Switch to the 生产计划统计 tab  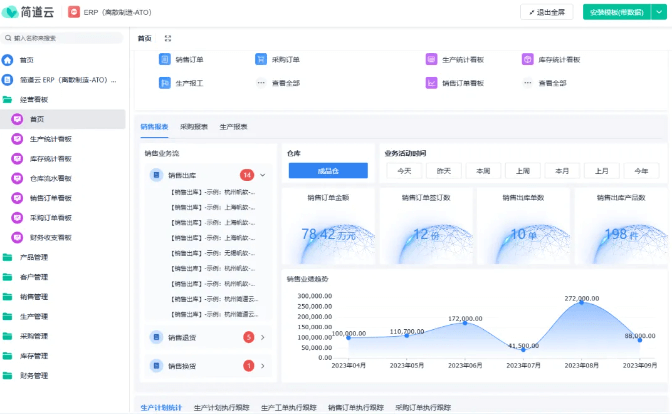[x=161, y=408]
